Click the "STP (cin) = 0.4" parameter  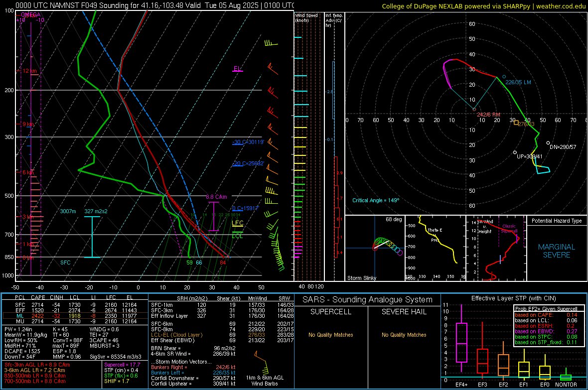coord(121,370)
